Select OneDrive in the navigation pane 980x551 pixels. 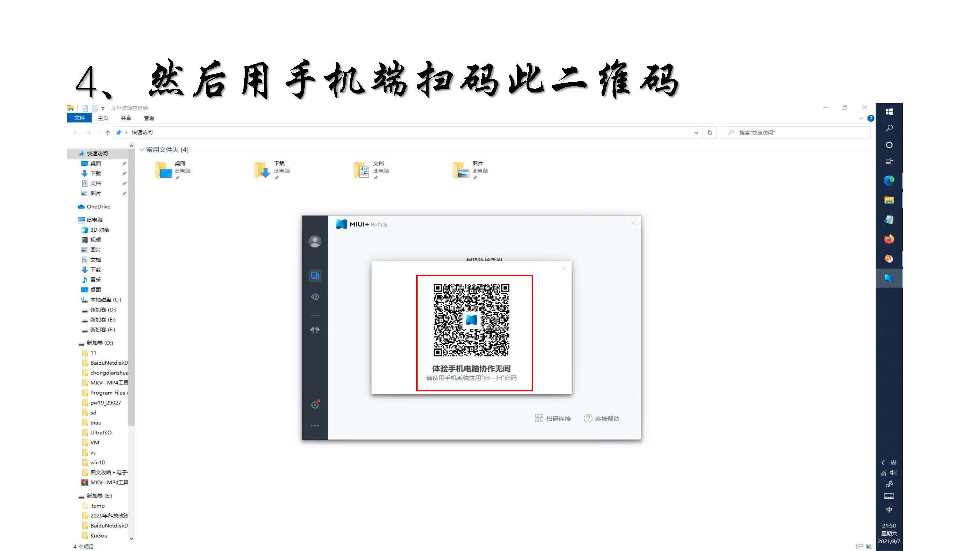(98, 206)
